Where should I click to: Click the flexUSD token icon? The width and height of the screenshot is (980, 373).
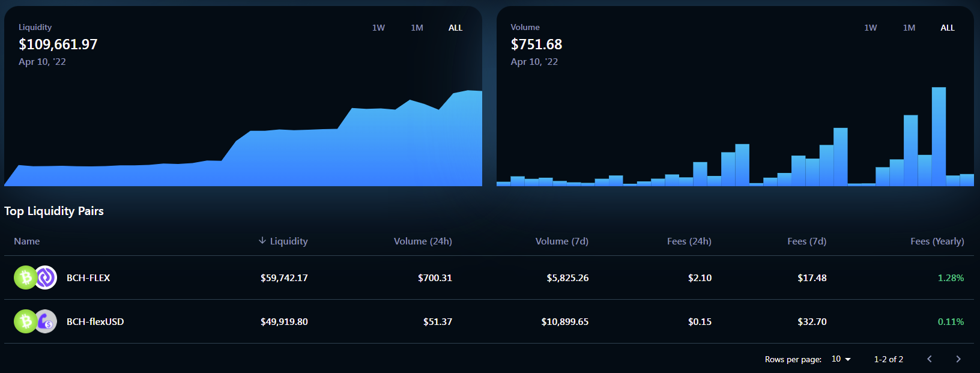pyautogui.click(x=46, y=321)
